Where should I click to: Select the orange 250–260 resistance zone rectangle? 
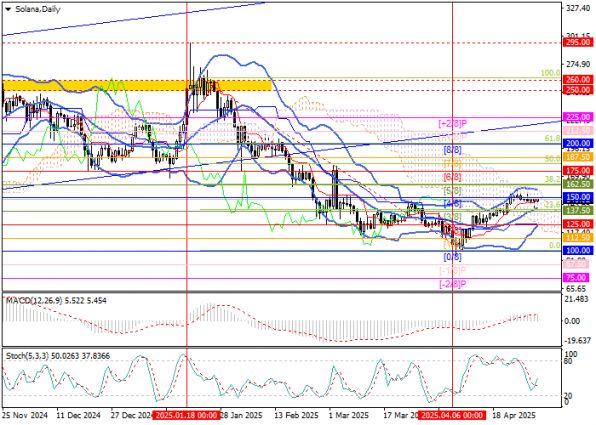click(x=137, y=85)
